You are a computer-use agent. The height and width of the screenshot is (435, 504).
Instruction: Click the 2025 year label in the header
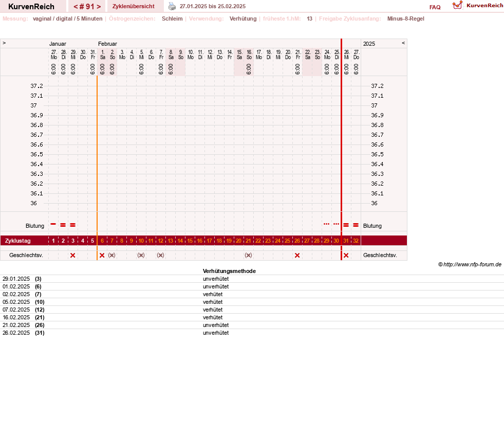click(369, 44)
